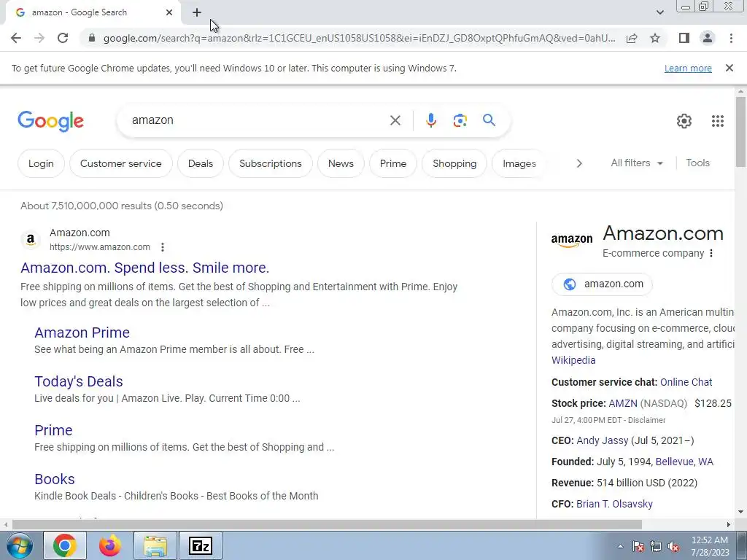Show hidden system tray icons
The image size is (747, 560).
(620, 546)
